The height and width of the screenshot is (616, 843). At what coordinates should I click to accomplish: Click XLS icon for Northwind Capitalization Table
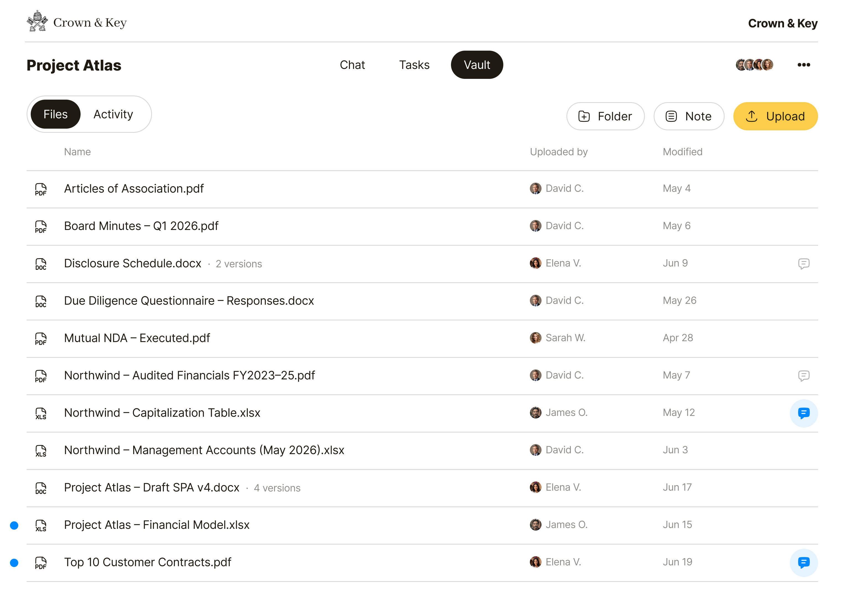point(41,413)
